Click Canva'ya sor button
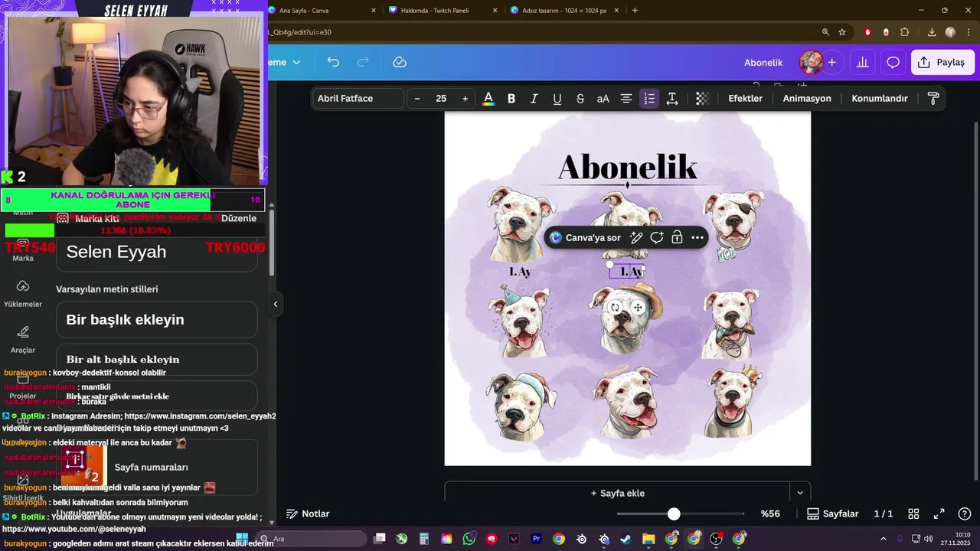Screen dimensions: 980x551 pyautogui.click(x=586, y=238)
